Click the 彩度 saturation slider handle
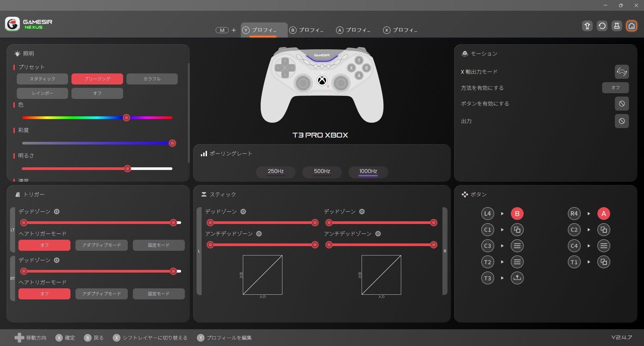The image size is (644, 346). click(x=172, y=143)
